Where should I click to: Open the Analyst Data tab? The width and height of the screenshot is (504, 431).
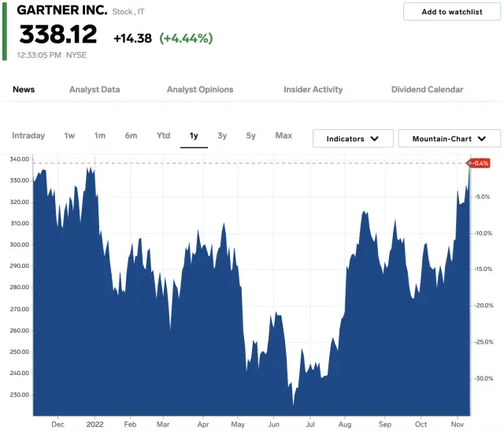[94, 90]
